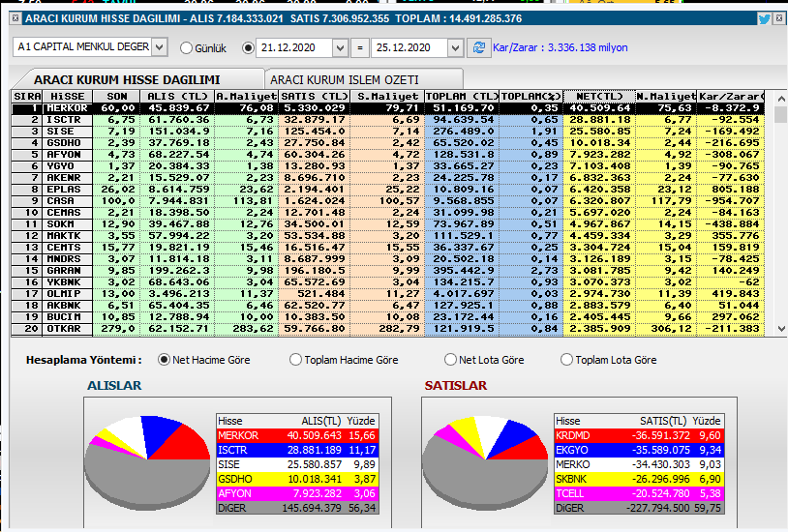
Task: Click the red MERKOR legend row in ALISLAR
Action: pyautogui.click(x=297, y=435)
